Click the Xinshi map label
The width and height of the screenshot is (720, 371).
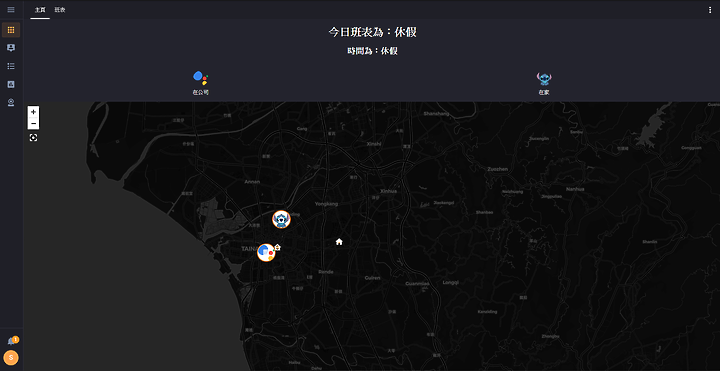pos(374,144)
